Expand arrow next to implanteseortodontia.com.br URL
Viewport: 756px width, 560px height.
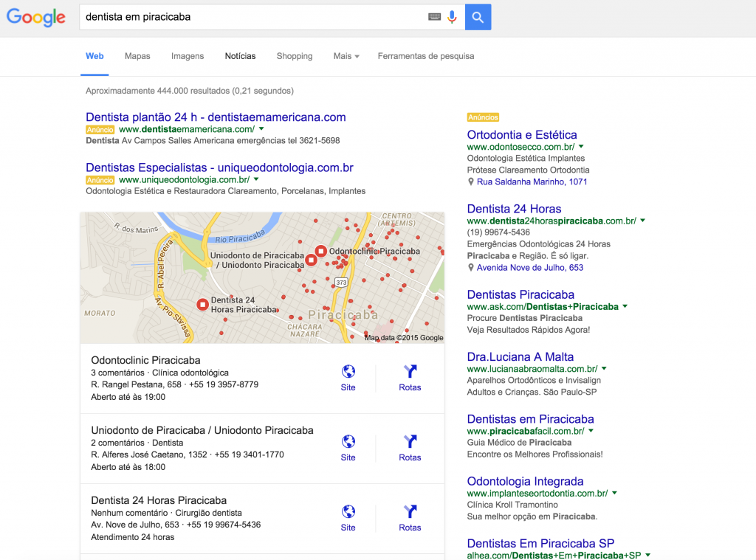(614, 493)
